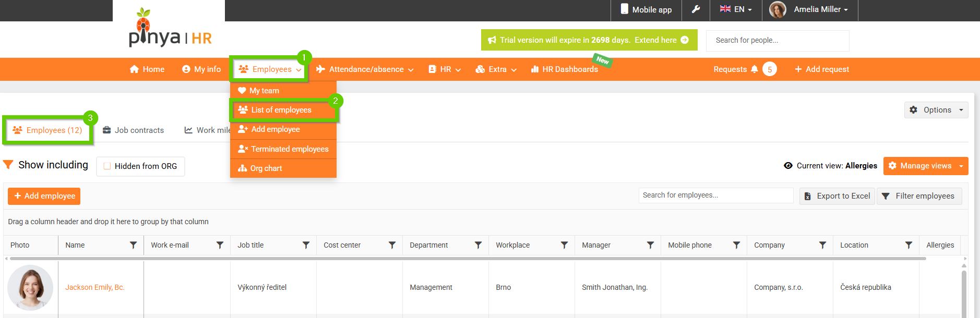Select My team from dropdown

pyautogui.click(x=283, y=91)
